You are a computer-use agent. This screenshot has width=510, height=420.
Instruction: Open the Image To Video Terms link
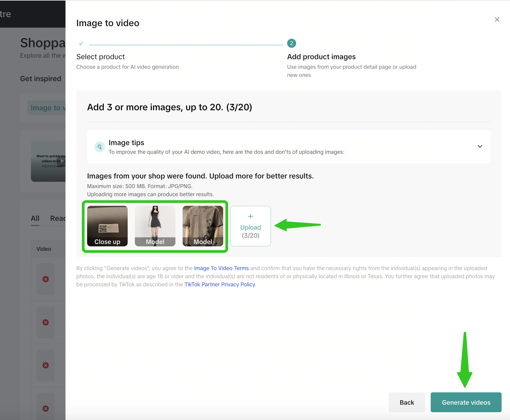tap(221, 268)
